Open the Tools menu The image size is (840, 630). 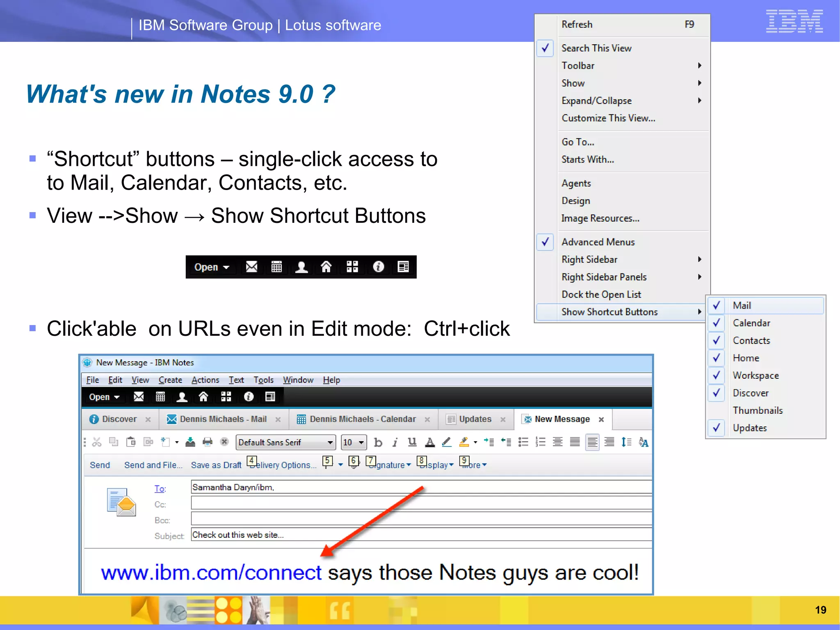[263, 380]
